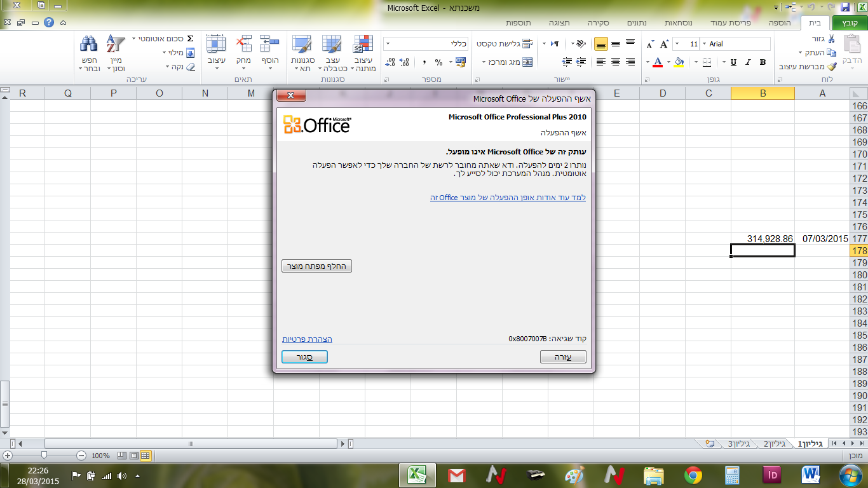The height and width of the screenshot is (488, 868).
Task: Open the font size 11 dropdown
Action: pos(676,44)
